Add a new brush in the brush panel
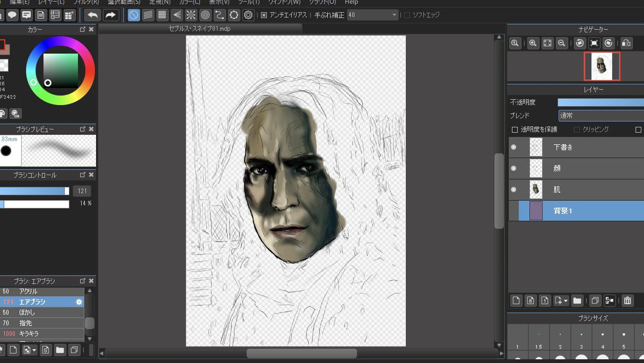Viewport: 644px width, 363px height. pos(13,350)
